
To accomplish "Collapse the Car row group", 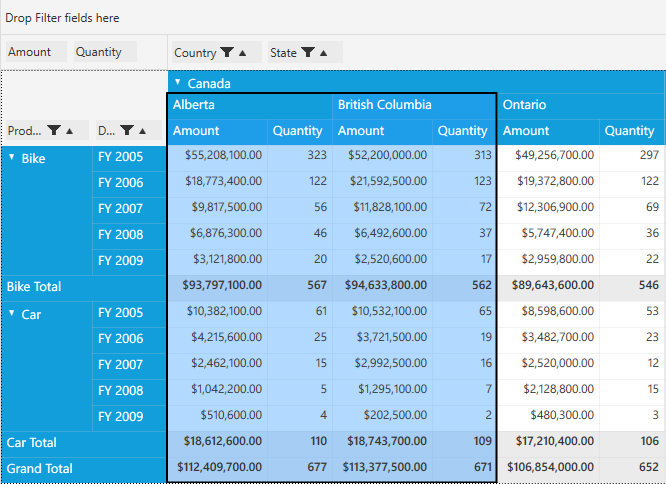I will coord(12,313).
